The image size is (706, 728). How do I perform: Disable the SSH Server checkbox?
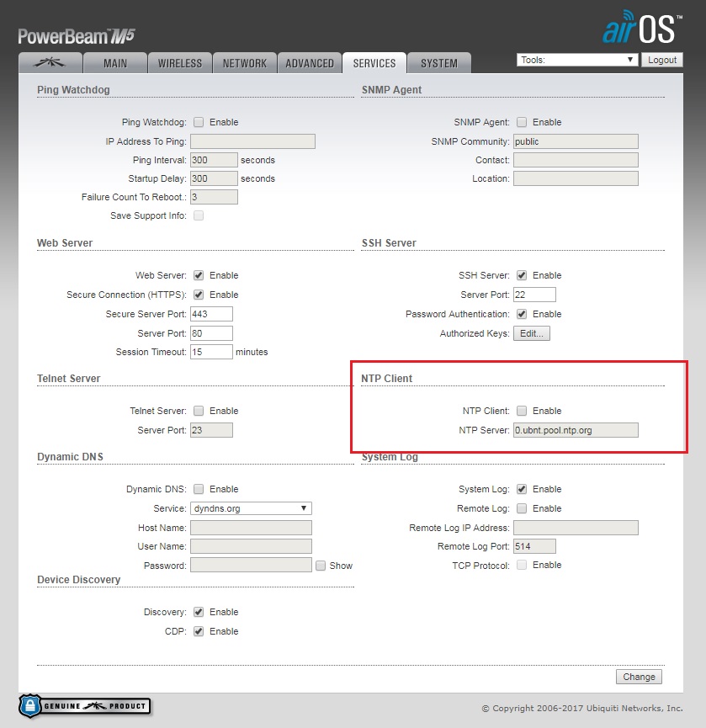click(x=522, y=275)
